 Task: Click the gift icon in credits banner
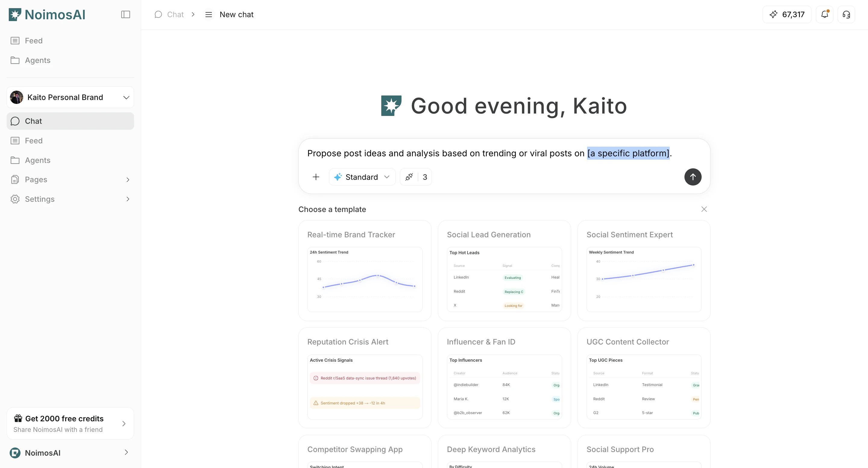(18, 418)
